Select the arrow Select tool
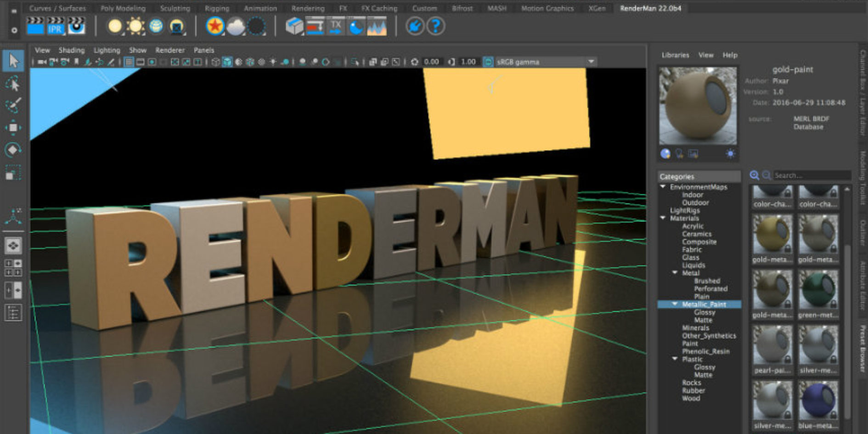 pos(13,61)
